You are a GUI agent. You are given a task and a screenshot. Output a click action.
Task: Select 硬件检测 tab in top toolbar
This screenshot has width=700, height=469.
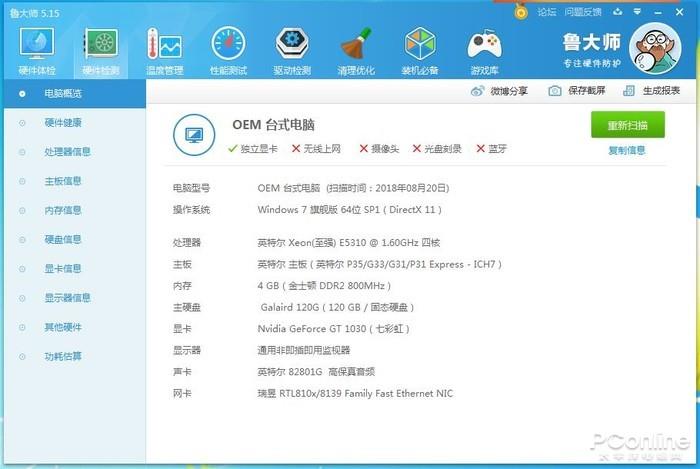tap(101, 49)
